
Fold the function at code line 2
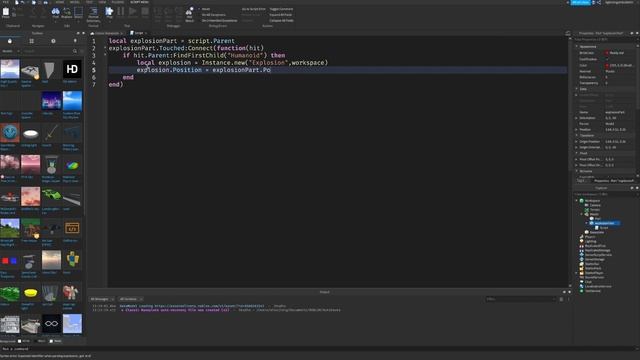click(105, 48)
